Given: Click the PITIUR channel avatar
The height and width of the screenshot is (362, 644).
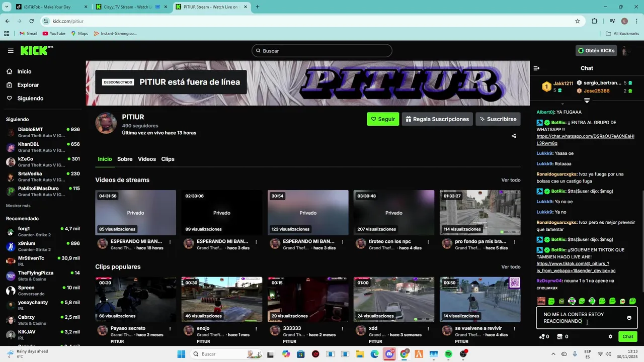Looking at the screenshot, I should pos(106,123).
